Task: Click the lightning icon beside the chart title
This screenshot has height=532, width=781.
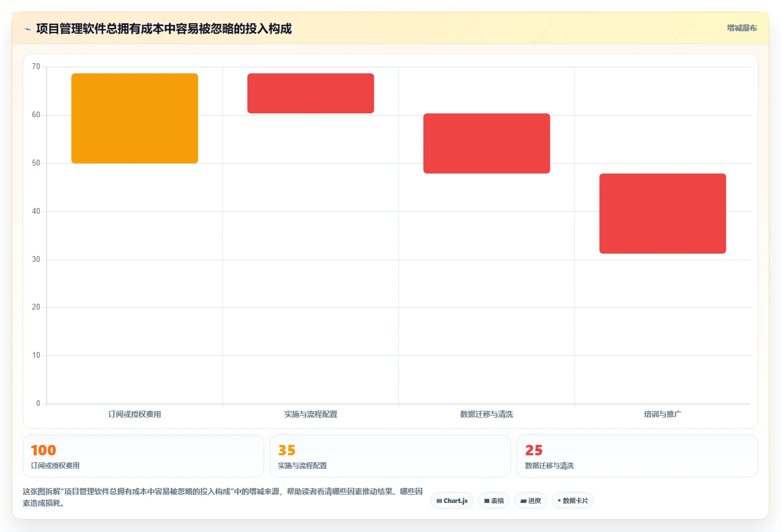Action: [27, 29]
